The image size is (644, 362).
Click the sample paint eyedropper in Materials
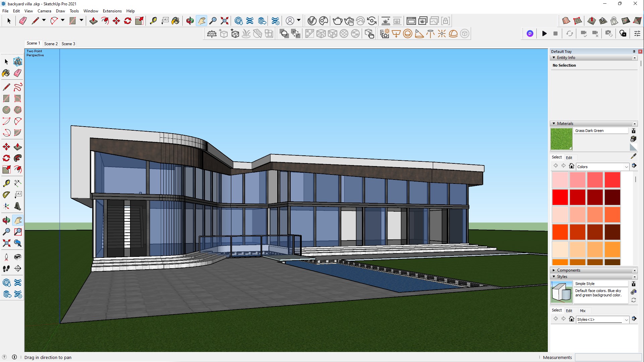[634, 156]
